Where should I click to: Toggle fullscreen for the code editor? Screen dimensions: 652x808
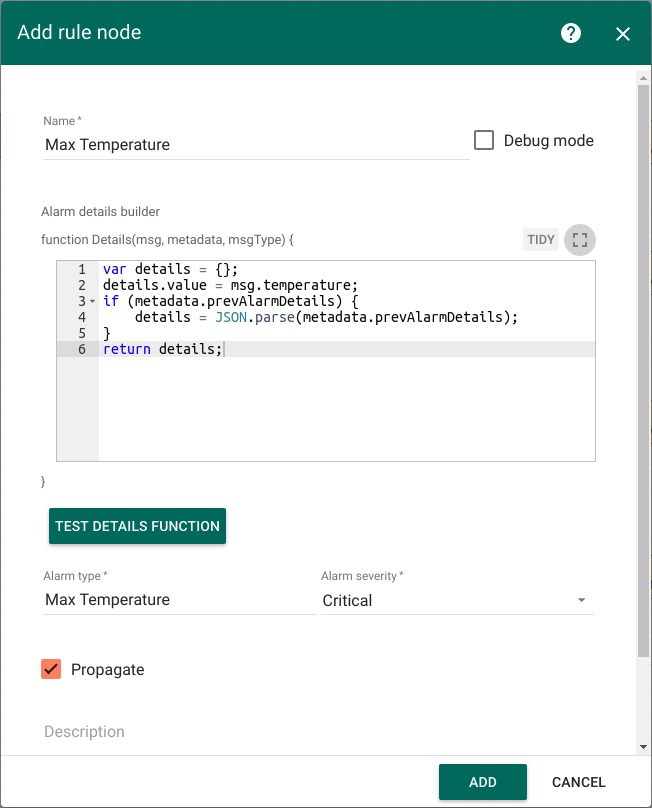(x=580, y=240)
